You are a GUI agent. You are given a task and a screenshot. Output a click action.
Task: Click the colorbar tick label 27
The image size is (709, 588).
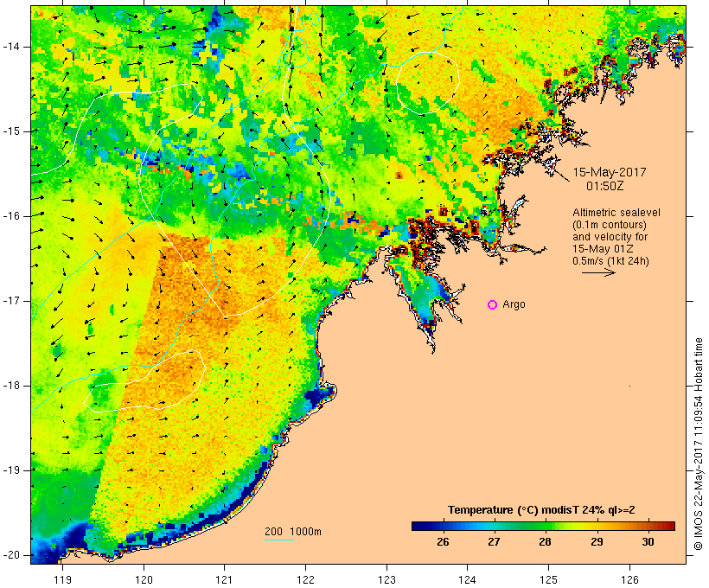click(x=495, y=542)
